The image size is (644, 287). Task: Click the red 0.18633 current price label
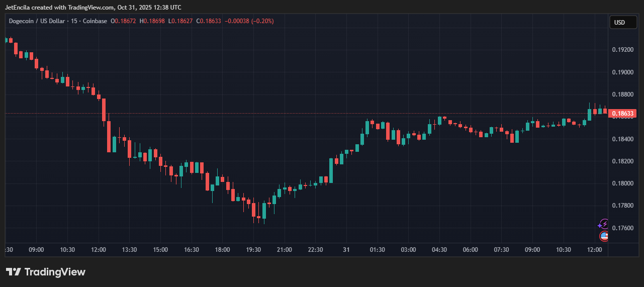pyautogui.click(x=622, y=114)
